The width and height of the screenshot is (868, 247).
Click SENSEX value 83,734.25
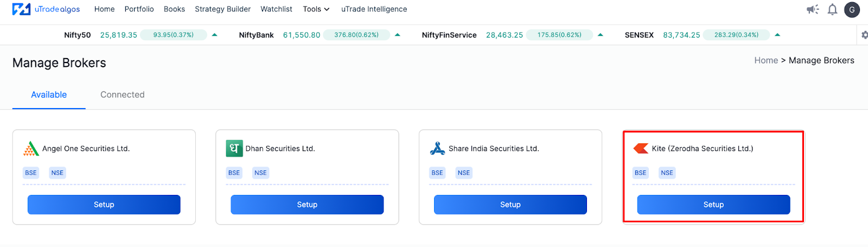click(681, 35)
